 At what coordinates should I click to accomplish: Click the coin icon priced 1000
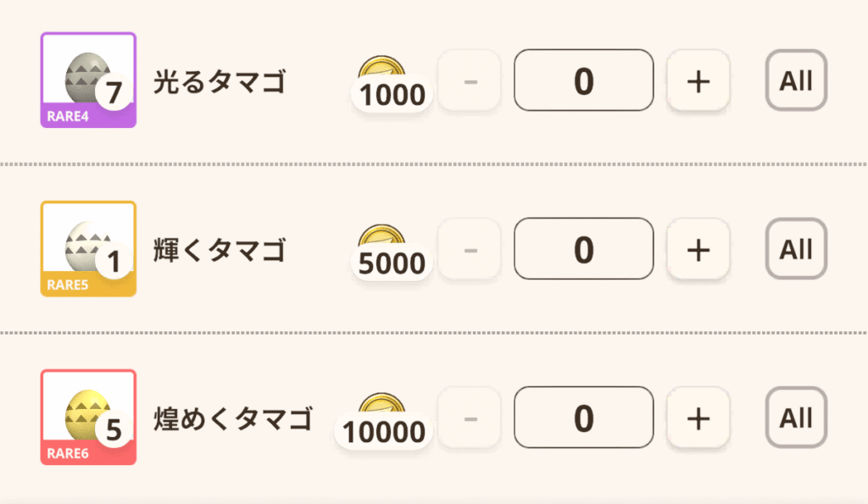(381, 67)
